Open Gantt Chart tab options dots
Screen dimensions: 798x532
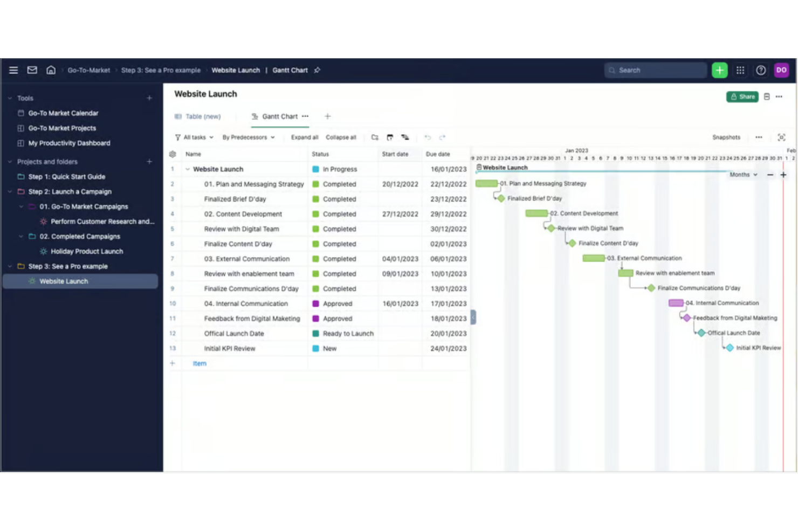click(x=305, y=116)
